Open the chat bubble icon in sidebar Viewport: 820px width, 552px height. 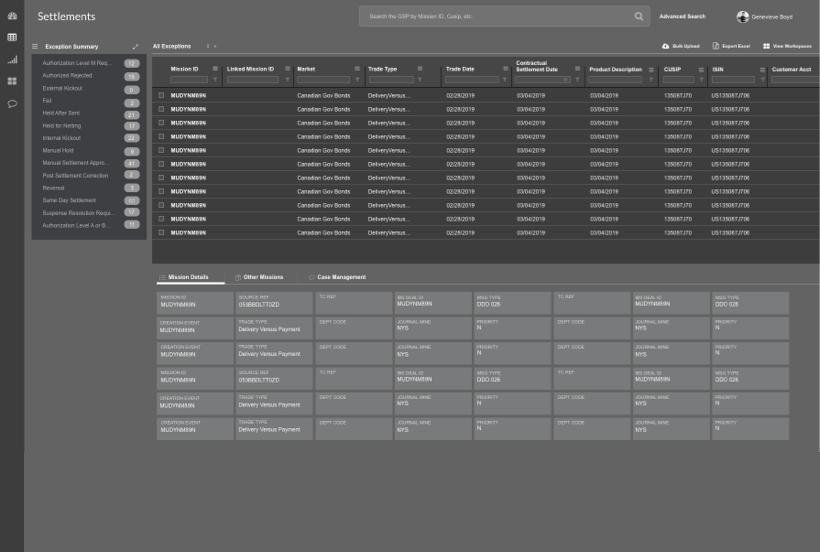point(12,103)
